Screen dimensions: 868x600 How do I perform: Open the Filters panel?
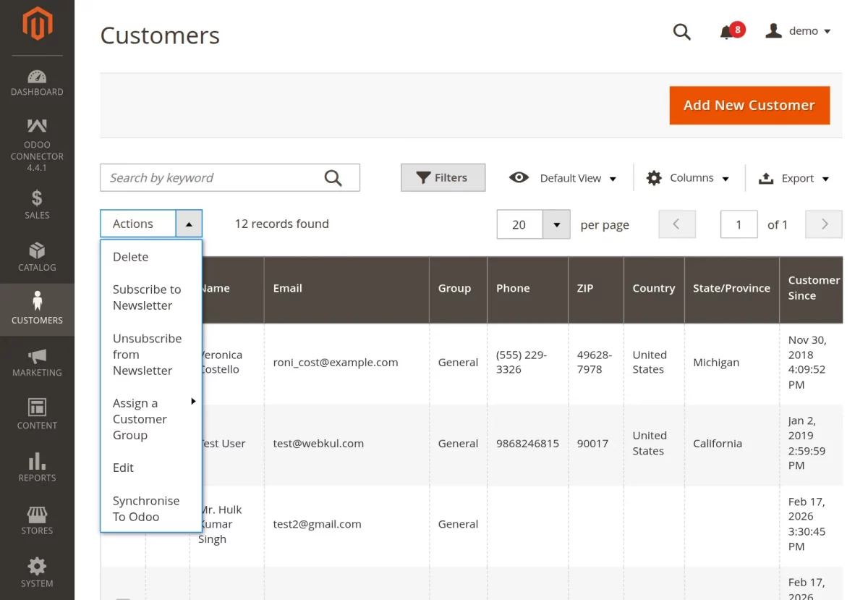coord(443,178)
